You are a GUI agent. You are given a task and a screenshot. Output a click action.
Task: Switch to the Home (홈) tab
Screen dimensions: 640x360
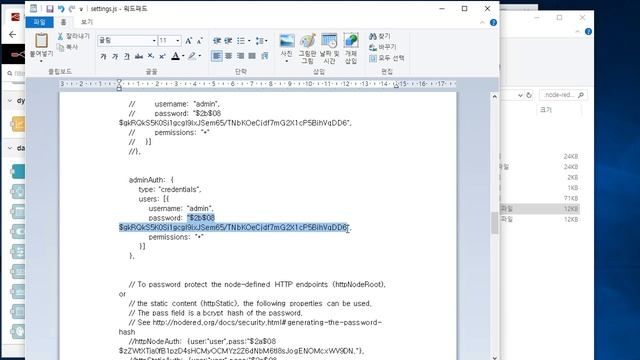[x=63, y=22]
